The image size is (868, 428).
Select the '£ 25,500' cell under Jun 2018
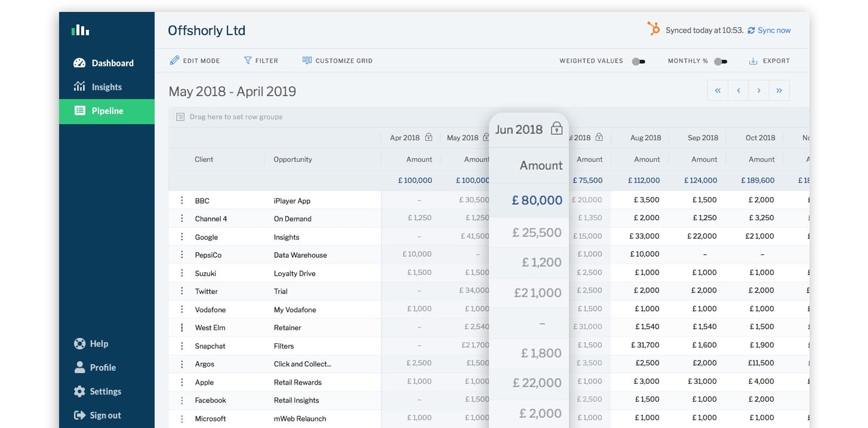pyautogui.click(x=537, y=233)
